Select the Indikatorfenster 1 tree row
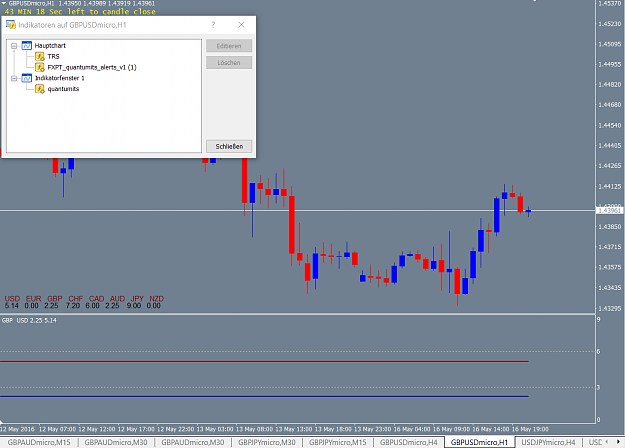 (x=59, y=78)
